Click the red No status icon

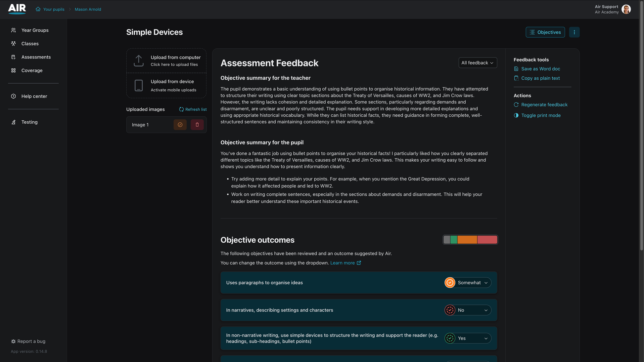(450, 310)
